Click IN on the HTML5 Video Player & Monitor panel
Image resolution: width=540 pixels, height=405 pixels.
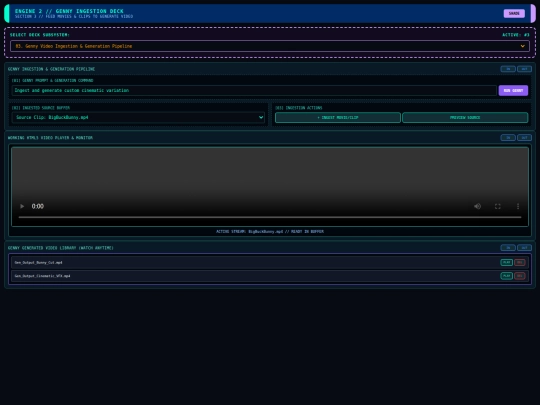point(508,138)
